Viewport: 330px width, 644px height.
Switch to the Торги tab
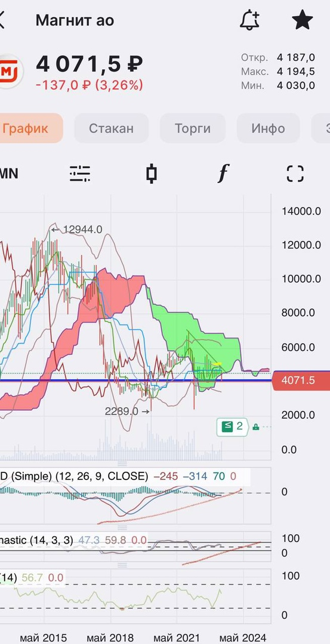point(193,128)
